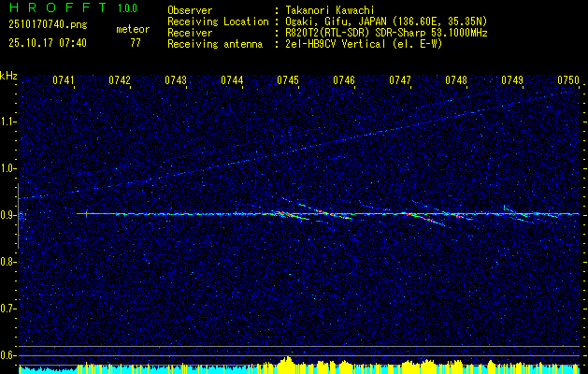Click the 1.1 frequency axis label
Image resolution: width=588 pixels, height=374 pixels.
point(8,122)
